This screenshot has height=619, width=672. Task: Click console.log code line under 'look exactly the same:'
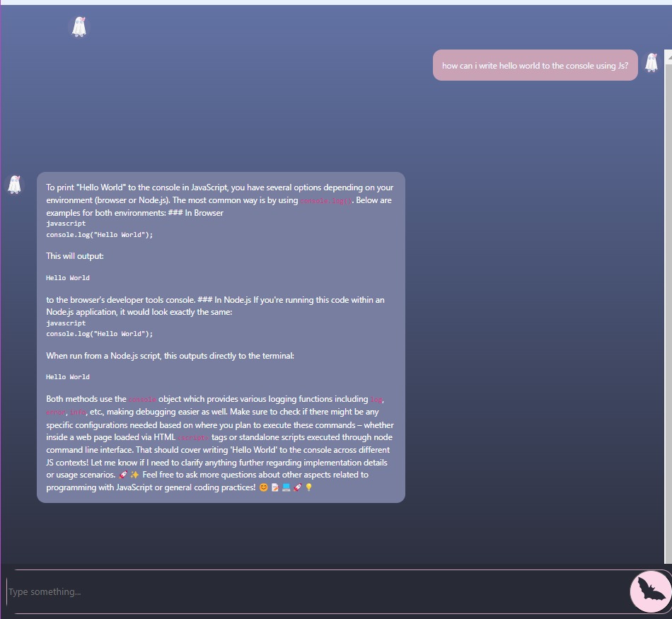tap(100, 333)
